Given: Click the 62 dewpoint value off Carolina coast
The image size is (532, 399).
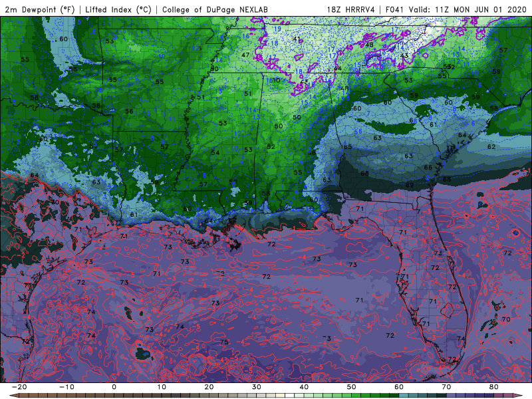Looking at the screenshot, I should 491,147.
